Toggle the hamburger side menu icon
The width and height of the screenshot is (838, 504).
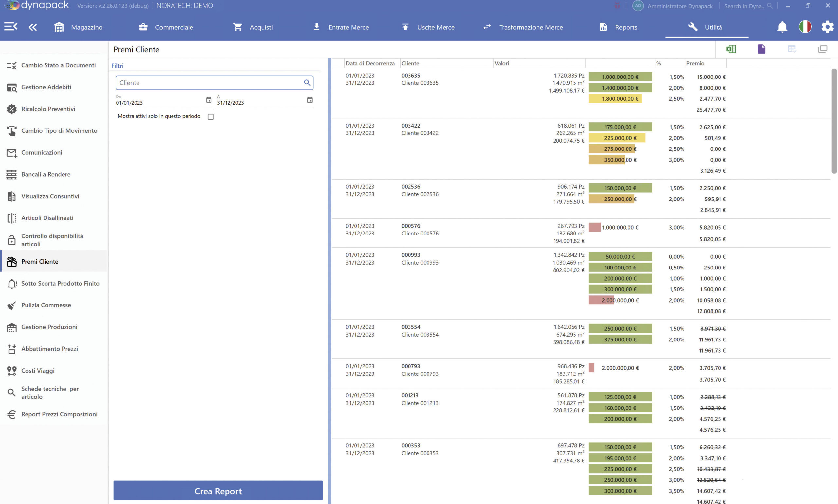[10, 26]
